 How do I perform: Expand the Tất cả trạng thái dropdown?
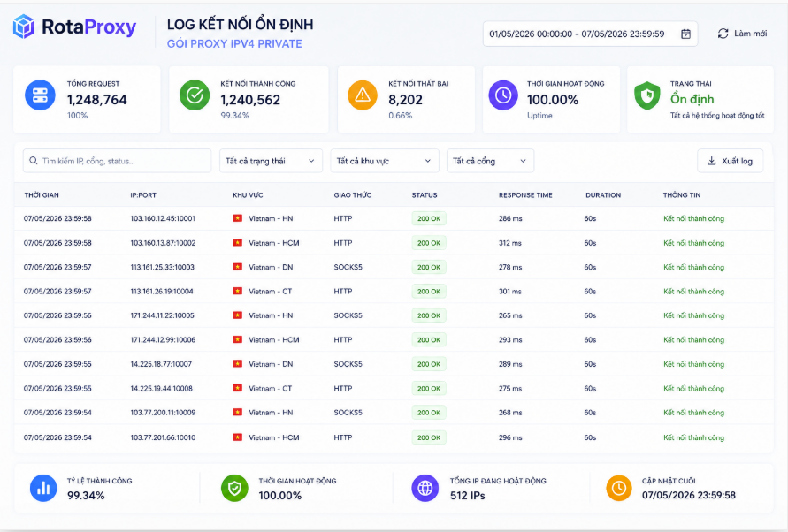click(271, 161)
